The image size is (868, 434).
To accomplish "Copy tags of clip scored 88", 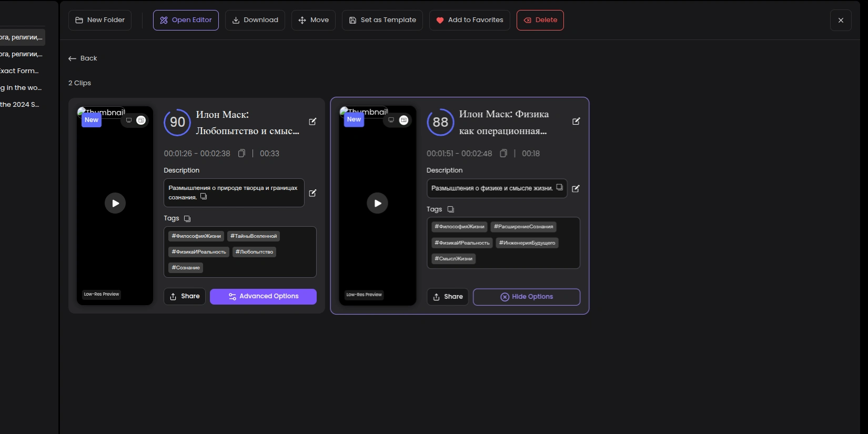I will pyautogui.click(x=450, y=209).
